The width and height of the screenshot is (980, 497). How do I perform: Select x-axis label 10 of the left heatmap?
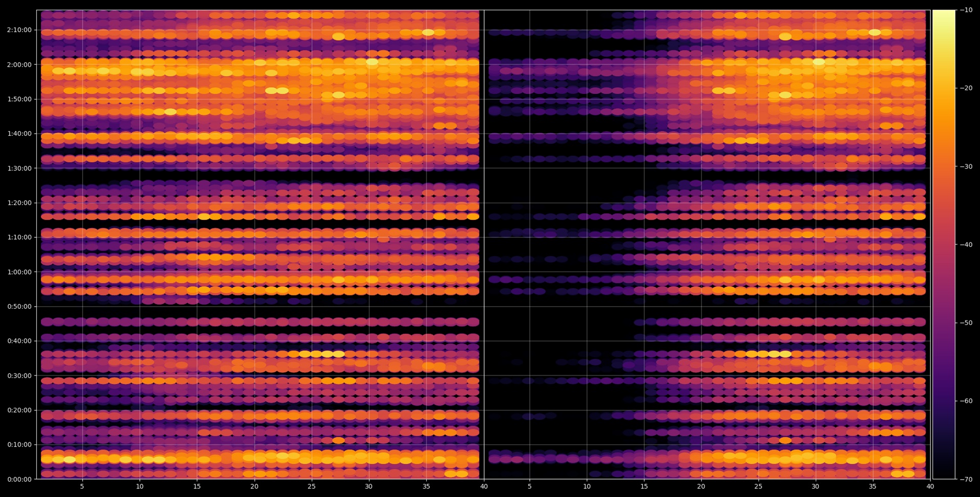point(139,486)
